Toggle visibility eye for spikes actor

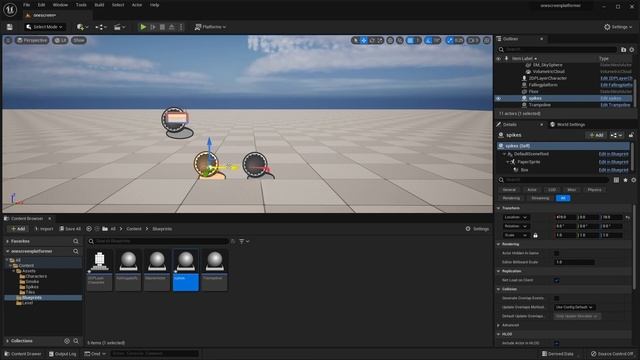point(498,98)
